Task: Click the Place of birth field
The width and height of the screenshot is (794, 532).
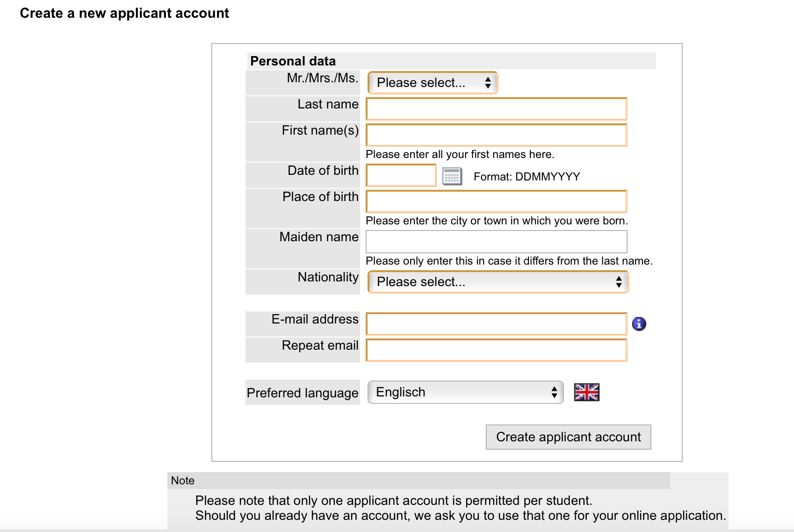Action: pyautogui.click(x=496, y=201)
